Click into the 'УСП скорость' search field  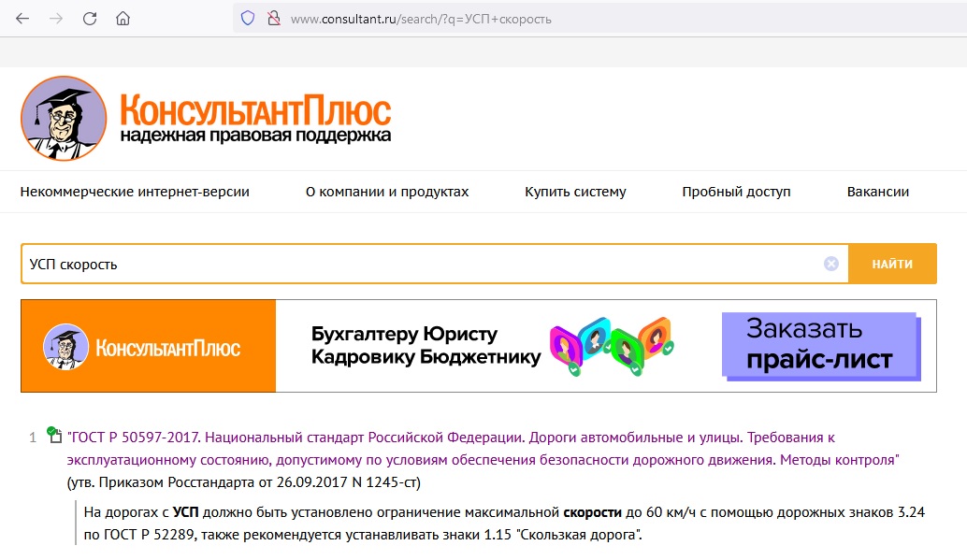point(421,264)
